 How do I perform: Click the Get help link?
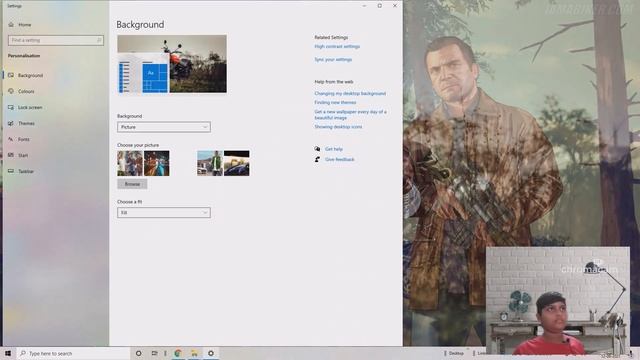point(334,149)
